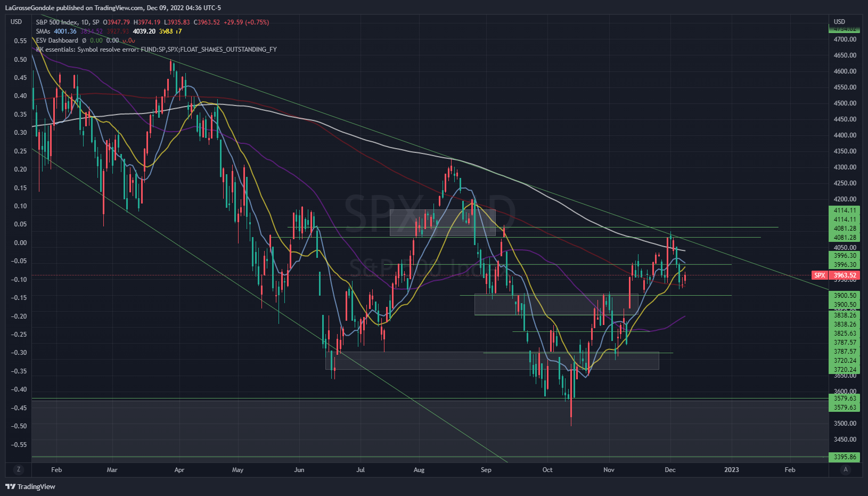Click the Jun label on time axis
Image resolution: width=868 pixels, height=496 pixels.
coord(299,470)
